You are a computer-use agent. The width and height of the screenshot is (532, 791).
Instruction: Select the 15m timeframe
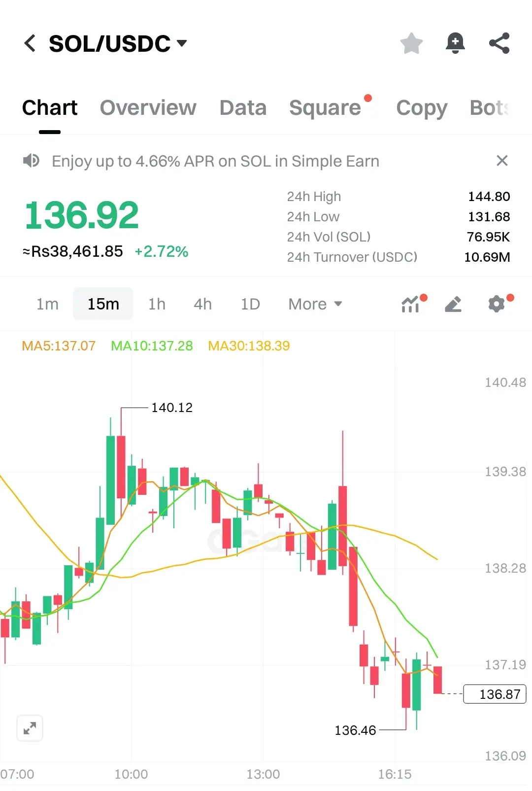point(103,304)
